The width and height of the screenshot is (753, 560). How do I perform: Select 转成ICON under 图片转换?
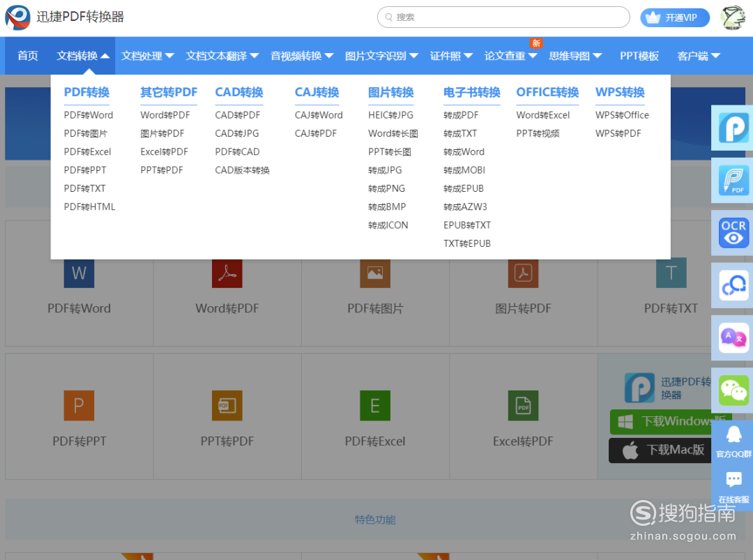[x=388, y=225]
